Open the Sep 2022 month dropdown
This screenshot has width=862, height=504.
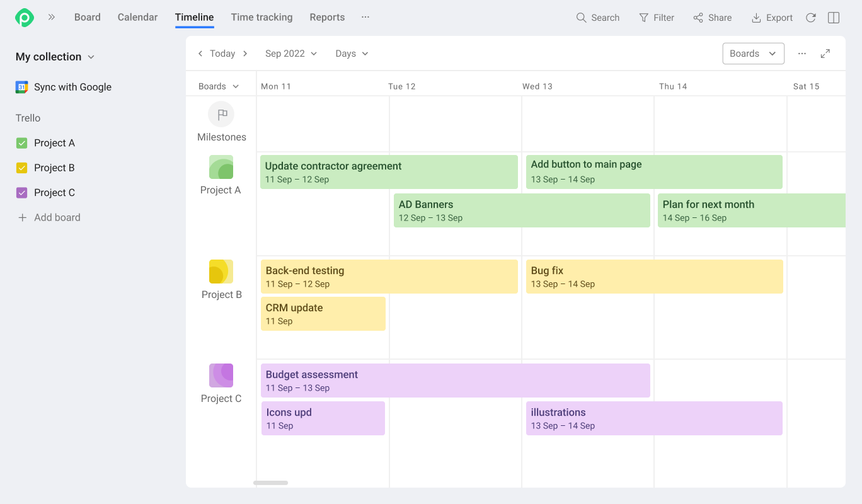[x=291, y=54]
